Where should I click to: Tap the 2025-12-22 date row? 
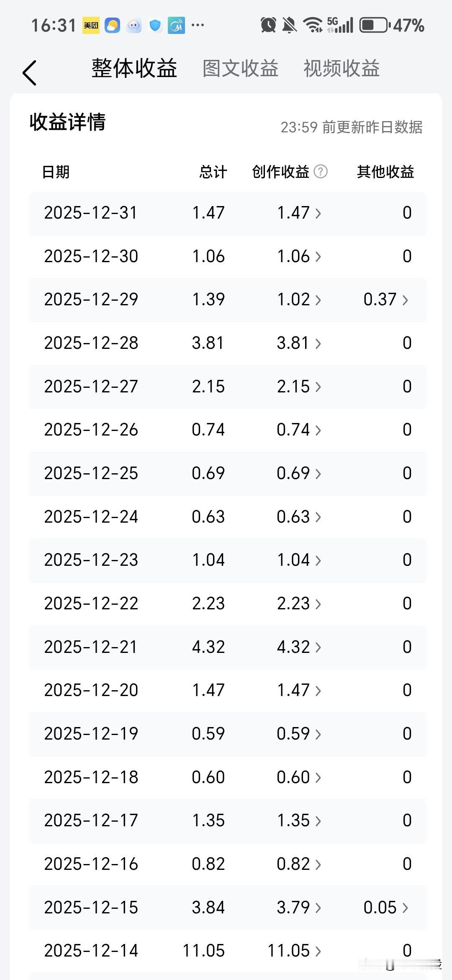(91, 603)
